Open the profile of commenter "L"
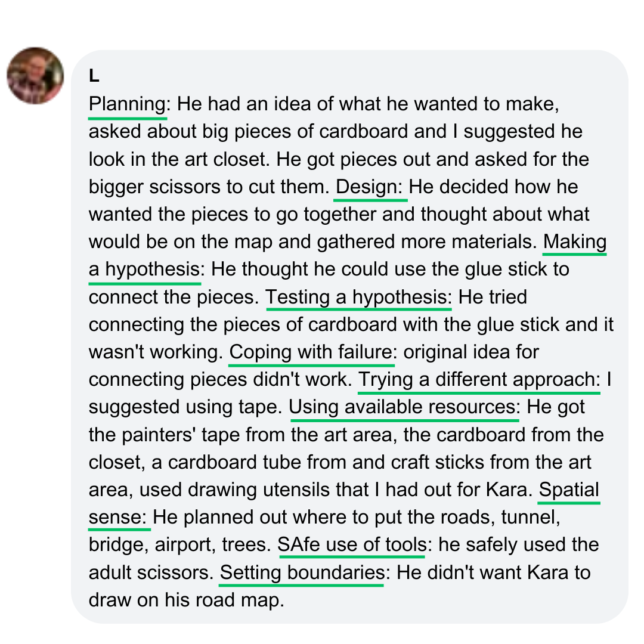This screenshot has width=644, height=644. tap(94, 76)
